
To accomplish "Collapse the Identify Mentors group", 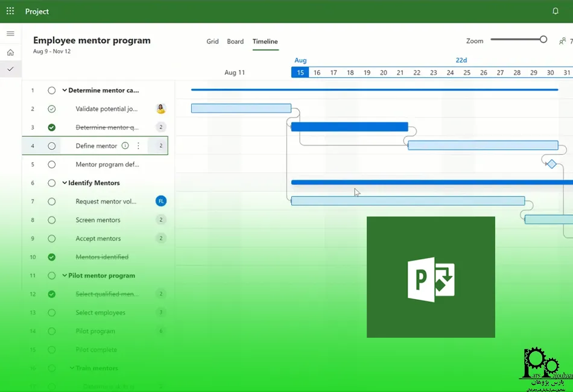I will pos(65,183).
